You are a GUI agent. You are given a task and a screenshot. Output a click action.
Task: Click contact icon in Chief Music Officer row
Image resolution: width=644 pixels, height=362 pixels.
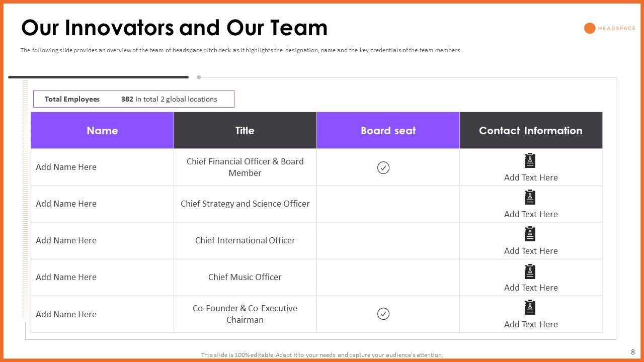(530, 271)
